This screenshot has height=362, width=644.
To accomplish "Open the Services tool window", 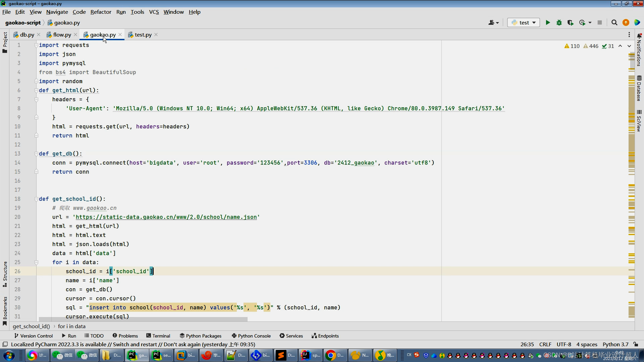I will point(291,336).
